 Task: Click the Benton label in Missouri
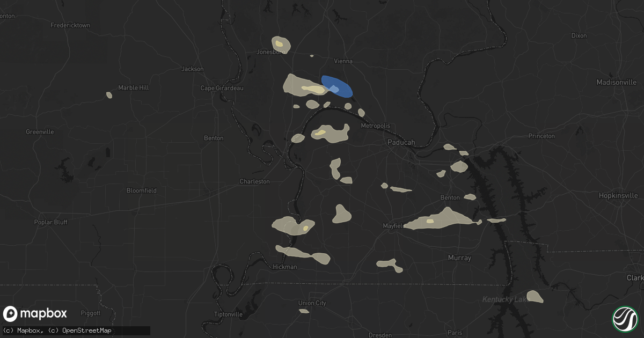[214, 138]
